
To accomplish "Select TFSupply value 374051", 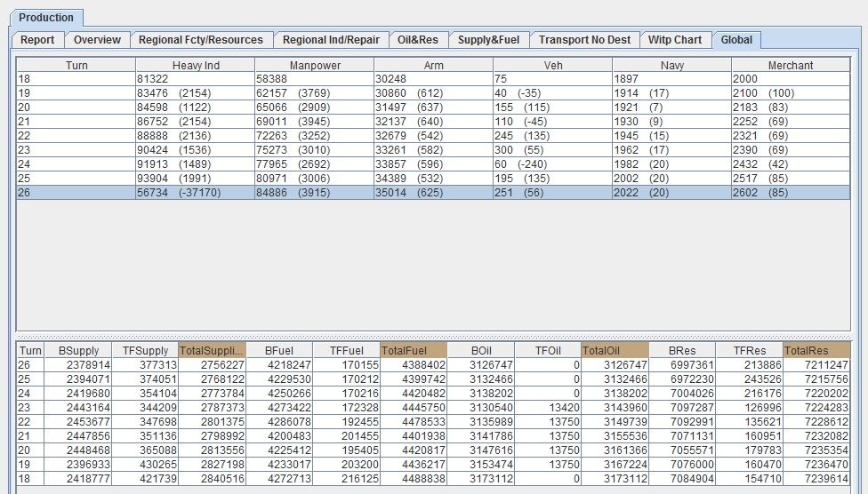I will point(145,378).
